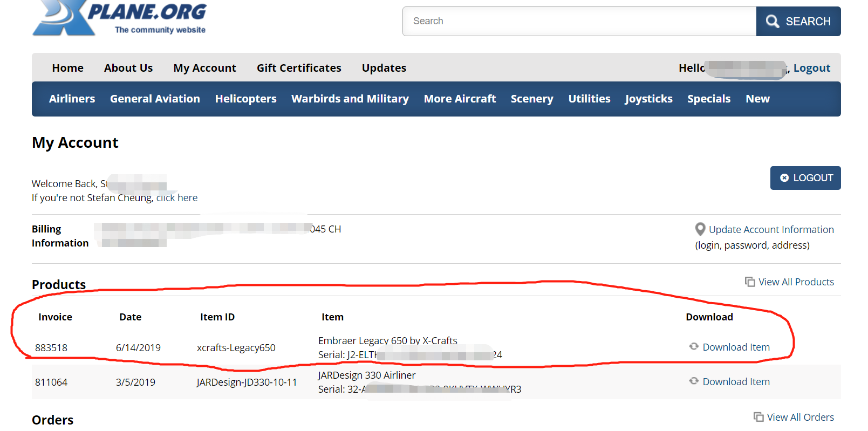Click the location pin icon by Update Account Information
The image size is (868, 431).
click(700, 229)
